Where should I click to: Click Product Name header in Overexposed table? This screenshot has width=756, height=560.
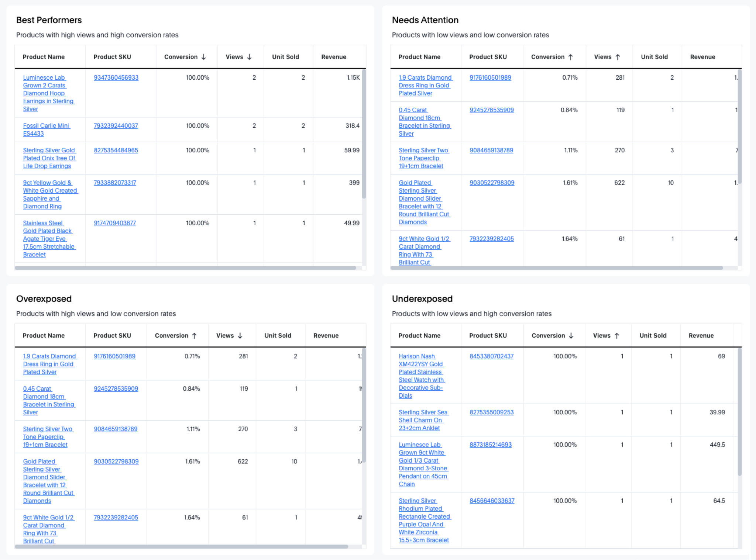(x=44, y=335)
